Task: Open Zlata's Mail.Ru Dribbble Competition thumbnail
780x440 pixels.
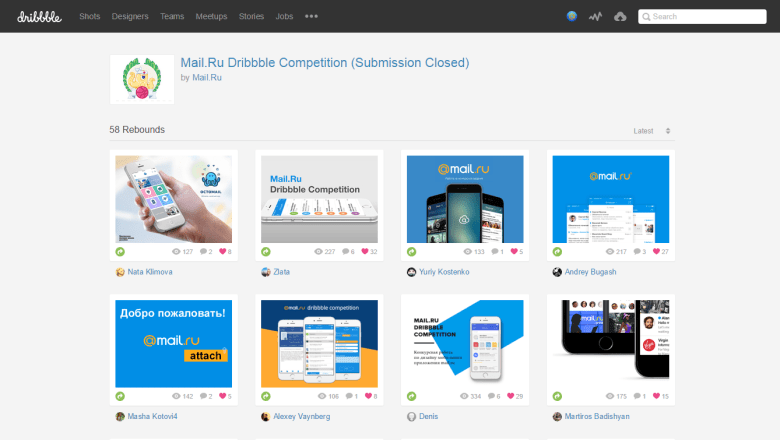Action: pos(319,199)
